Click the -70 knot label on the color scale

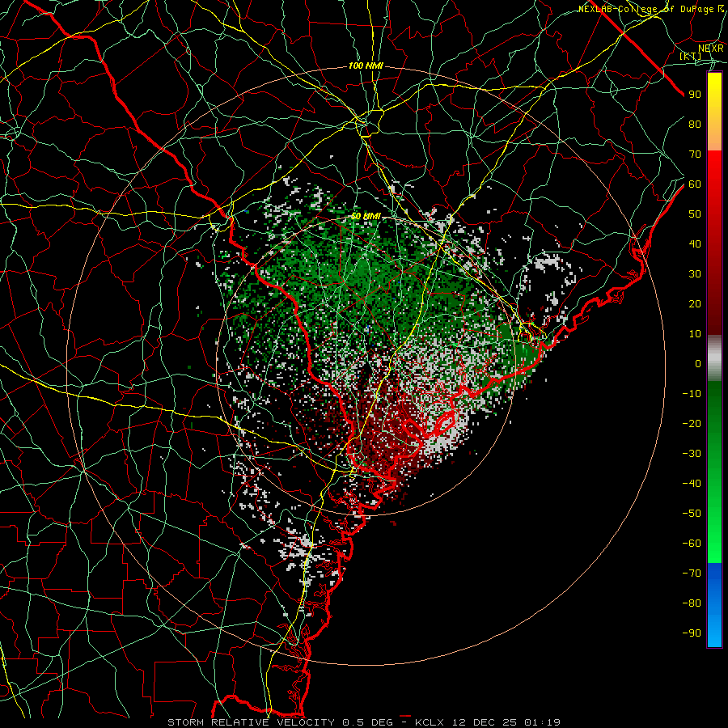[x=692, y=574]
